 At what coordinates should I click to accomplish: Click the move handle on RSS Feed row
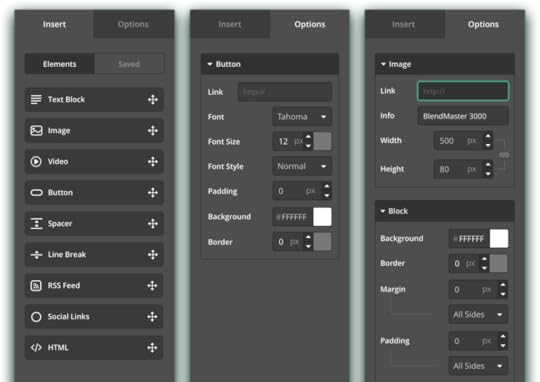click(152, 286)
